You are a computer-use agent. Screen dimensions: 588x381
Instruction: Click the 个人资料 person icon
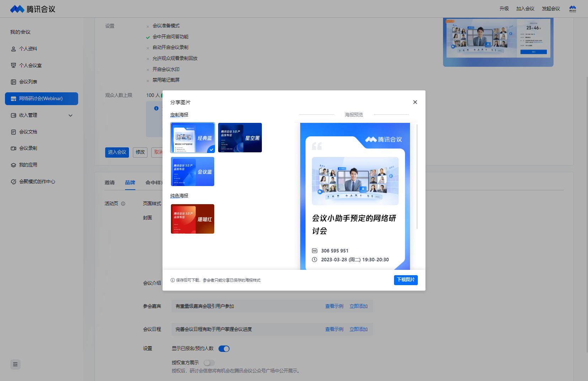coord(14,49)
